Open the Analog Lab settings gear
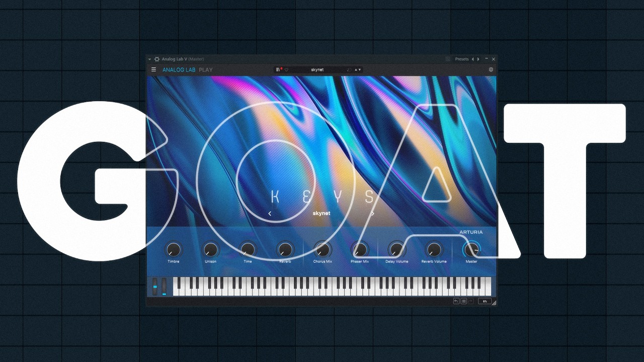 [x=491, y=70]
